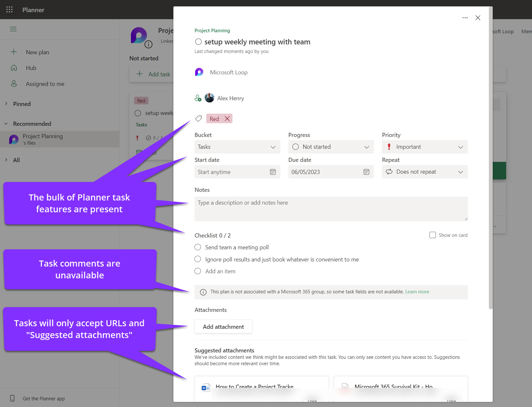Click the info icon in the group notice
This screenshot has width=532, height=407.
tap(203, 292)
